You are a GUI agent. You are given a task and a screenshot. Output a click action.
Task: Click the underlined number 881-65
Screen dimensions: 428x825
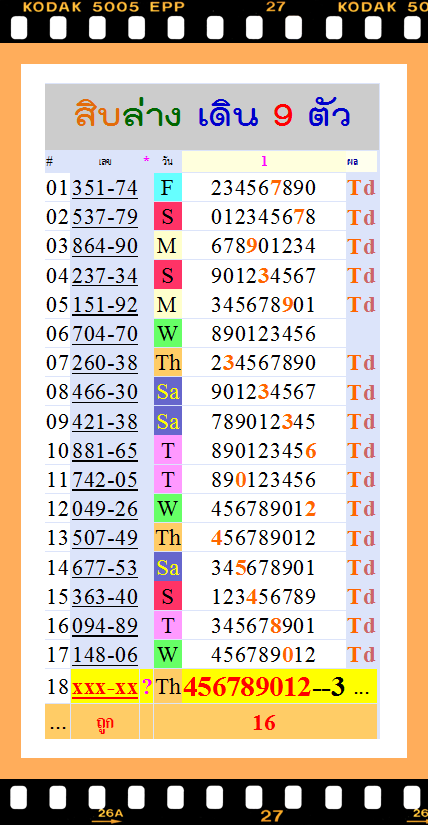click(x=105, y=451)
